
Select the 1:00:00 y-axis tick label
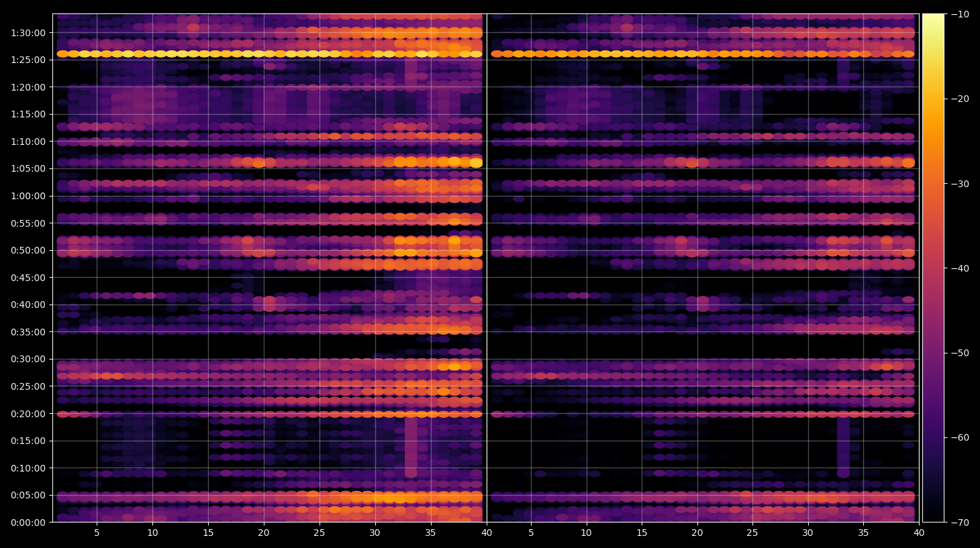click(28, 196)
